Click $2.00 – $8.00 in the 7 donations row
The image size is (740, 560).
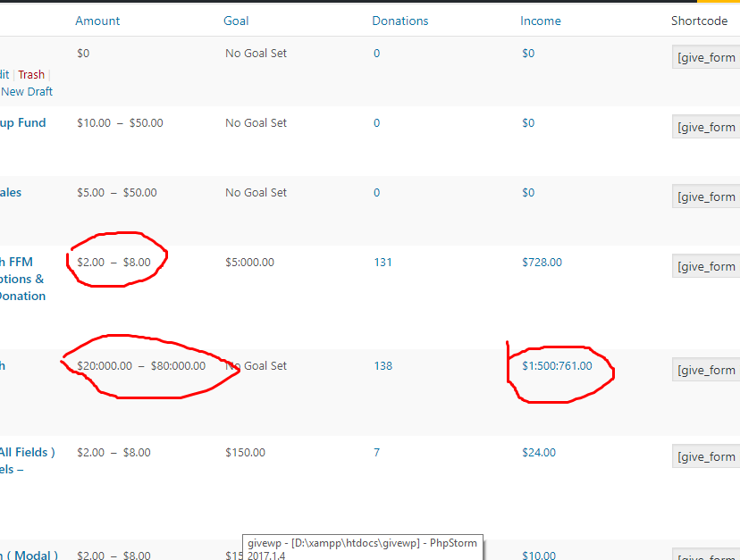click(x=114, y=453)
